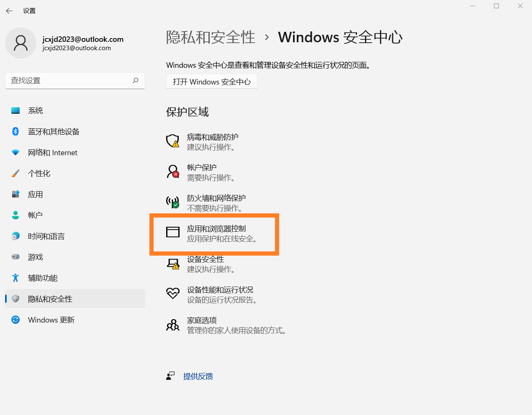This screenshot has width=532, height=415.
Task: Click the feedback person icon
Action: click(170, 376)
